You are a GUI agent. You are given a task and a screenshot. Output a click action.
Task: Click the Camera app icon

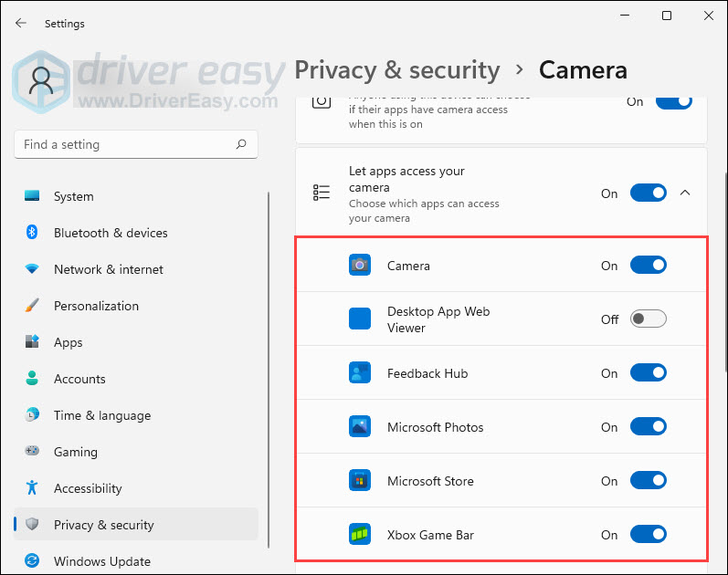360,266
